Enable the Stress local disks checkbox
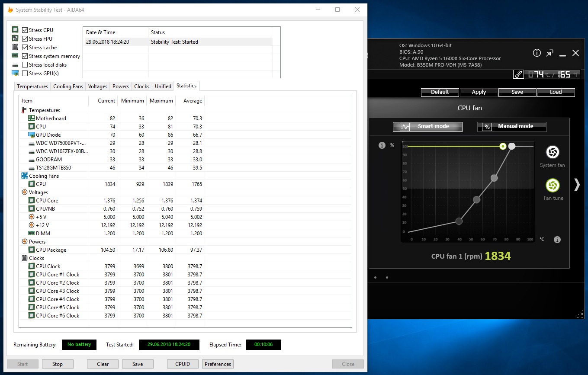 click(x=25, y=65)
